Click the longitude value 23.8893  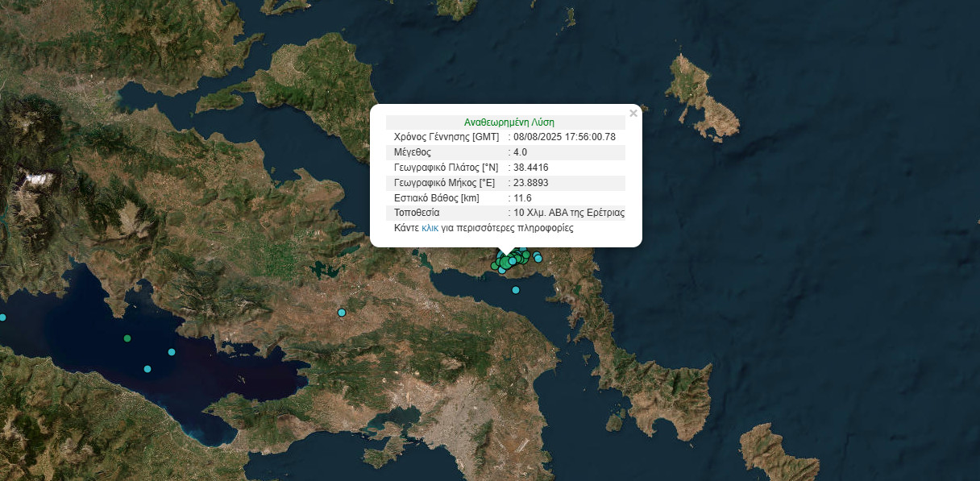click(530, 183)
